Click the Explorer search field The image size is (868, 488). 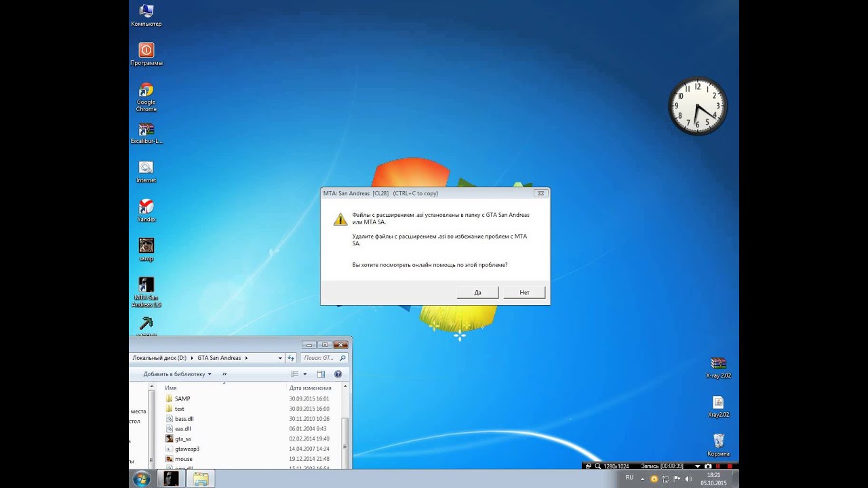tap(324, 358)
